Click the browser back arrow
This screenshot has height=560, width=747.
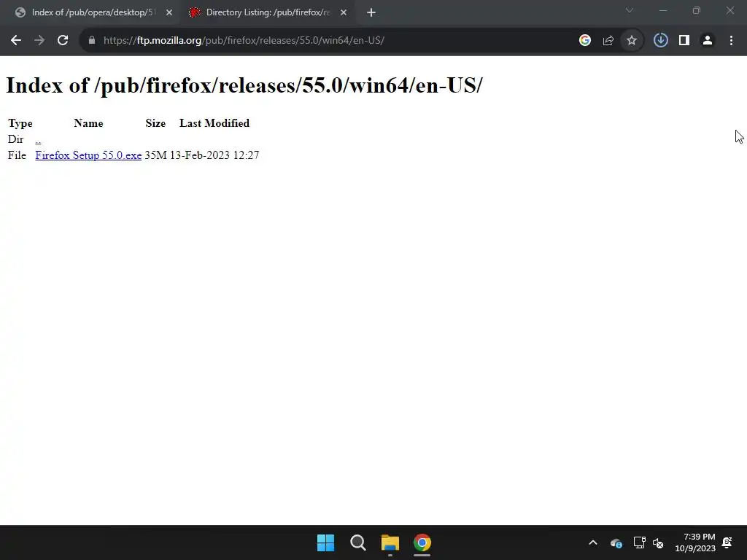[x=16, y=41]
